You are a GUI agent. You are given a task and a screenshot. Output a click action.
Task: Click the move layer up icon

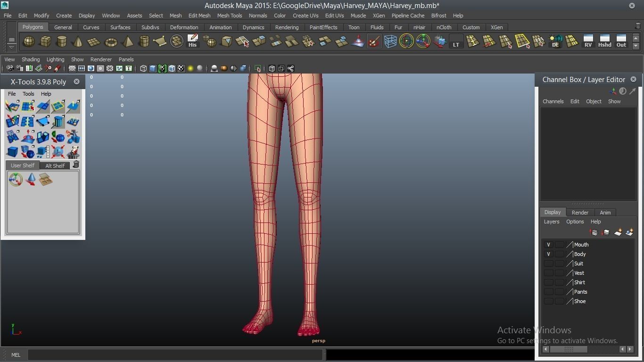(x=594, y=232)
